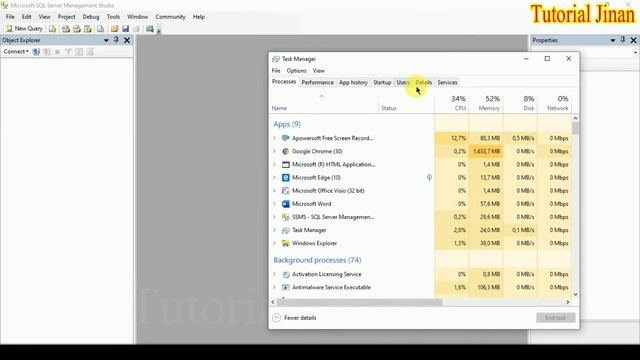The image size is (640, 360).
Task: Switch to the Services tab in Task Manager
Action: coord(447,82)
